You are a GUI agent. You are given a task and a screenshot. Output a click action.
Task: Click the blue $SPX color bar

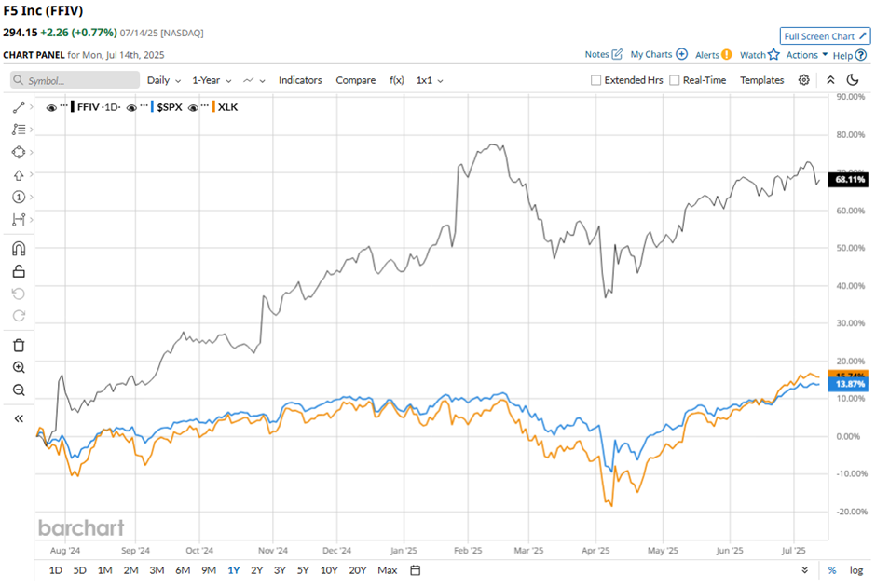tap(153, 106)
